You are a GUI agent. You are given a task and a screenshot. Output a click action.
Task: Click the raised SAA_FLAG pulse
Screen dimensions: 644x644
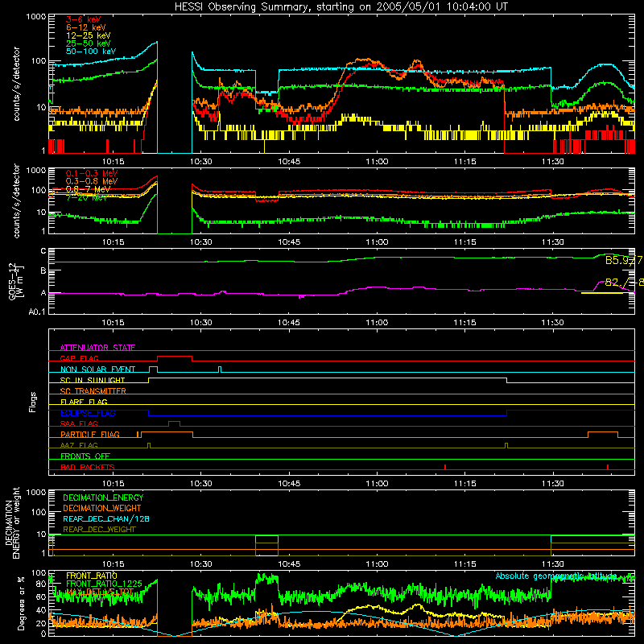point(174,422)
